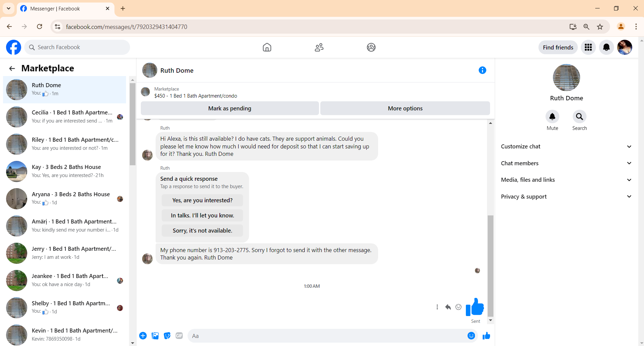Open conversation information icon
The width and height of the screenshot is (644, 346).
(482, 70)
